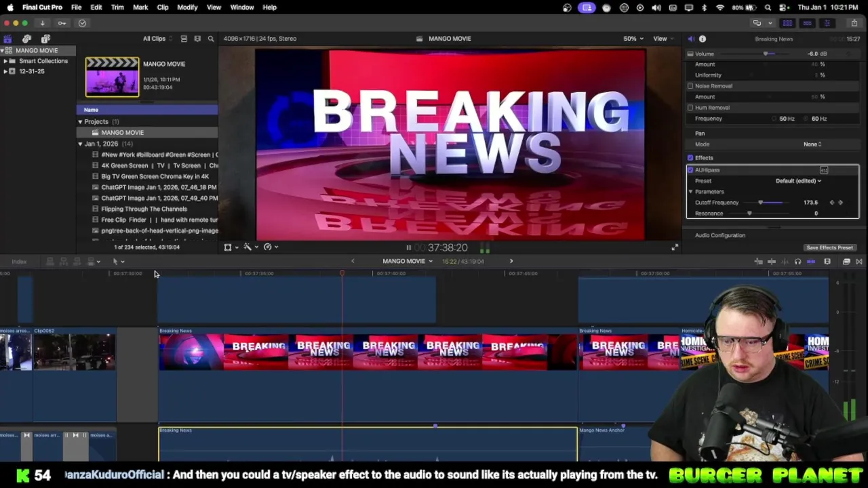Image resolution: width=868 pixels, height=488 pixels.
Task: Open the Edit menu
Action: [96, 7]
